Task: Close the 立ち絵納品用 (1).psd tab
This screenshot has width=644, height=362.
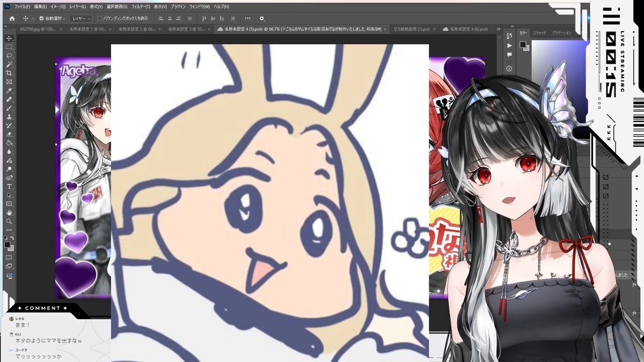Action: tap(435, 29)
